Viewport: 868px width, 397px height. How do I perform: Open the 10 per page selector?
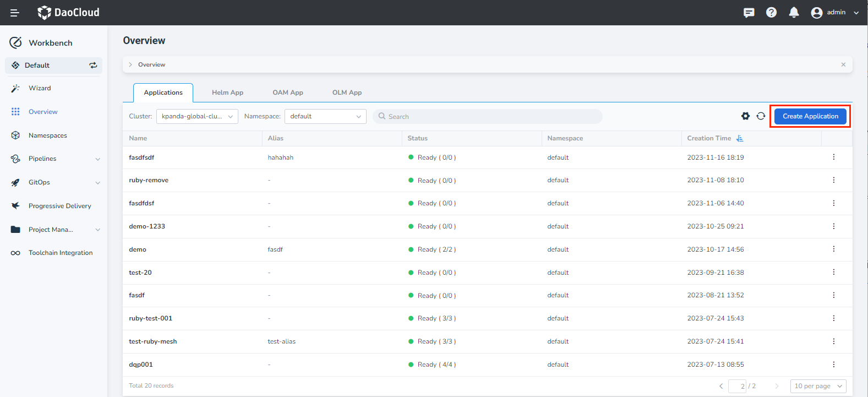(x=818, y=386)
